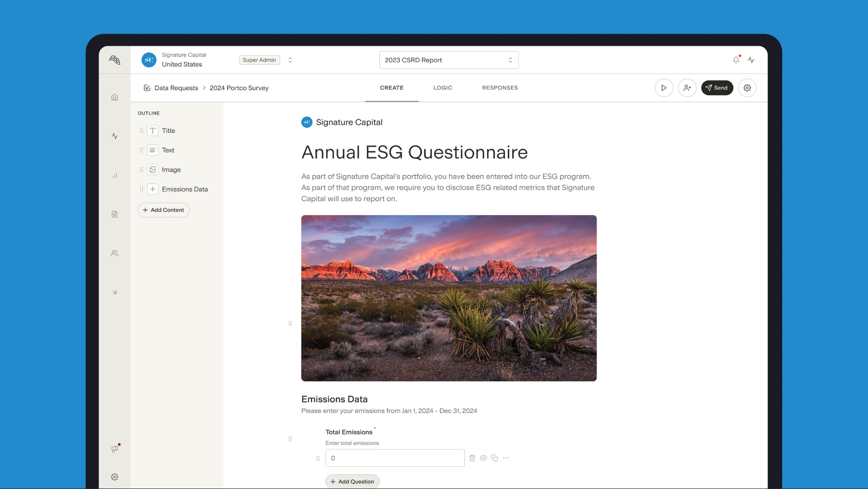Image resolution: width=868 pixels, height=489 pixels.
Task: Click the Data Requests edit icon in the breadcrumb
Action: tap(147, 88)
